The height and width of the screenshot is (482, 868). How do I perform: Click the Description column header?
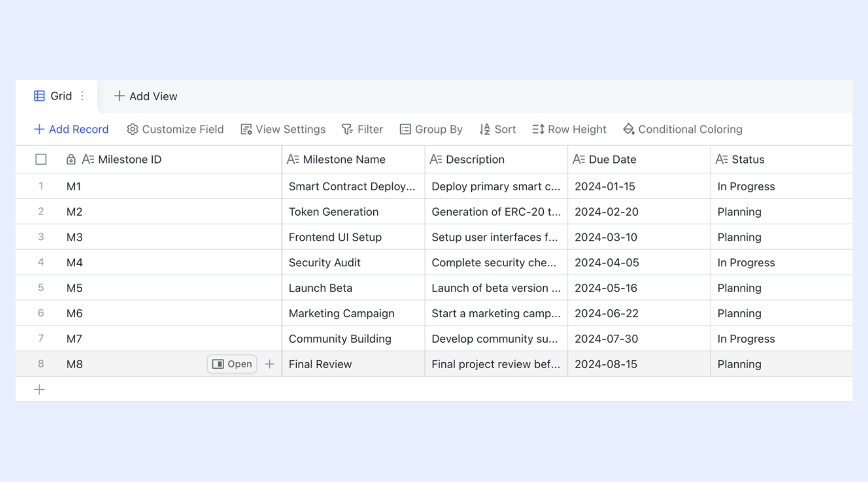point(496,159)
